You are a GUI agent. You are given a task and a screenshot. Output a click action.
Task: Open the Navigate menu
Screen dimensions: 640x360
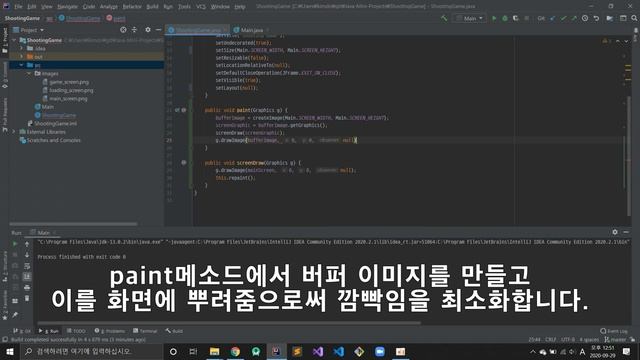coord(67,7)
